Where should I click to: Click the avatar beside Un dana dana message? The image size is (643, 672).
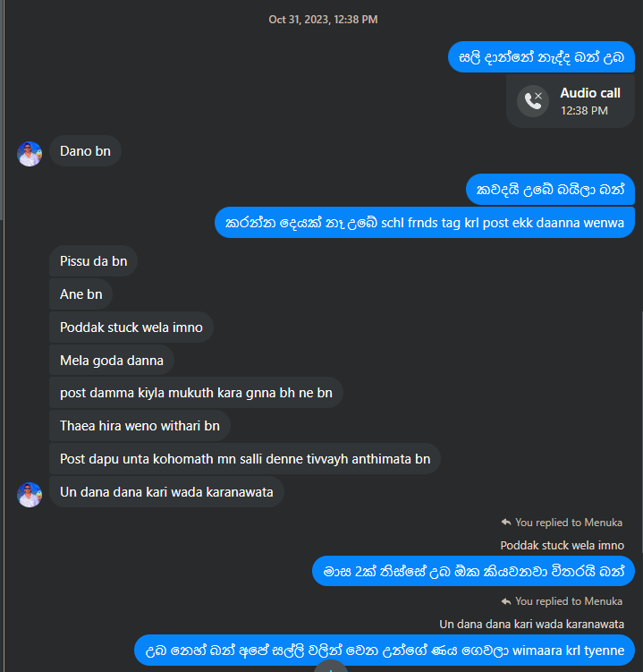[x=30, y=495]
